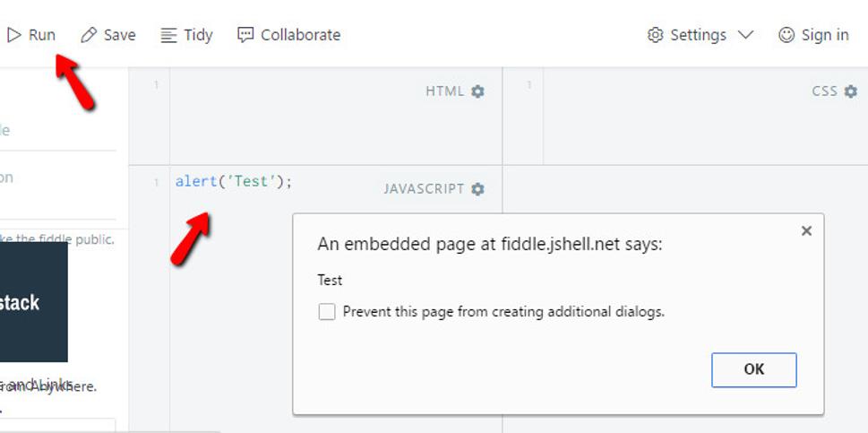The width and height of the screenshot is (868, 433).
Task: Click the dark stack advertisement banner
Action: click(x=34, y=302)
